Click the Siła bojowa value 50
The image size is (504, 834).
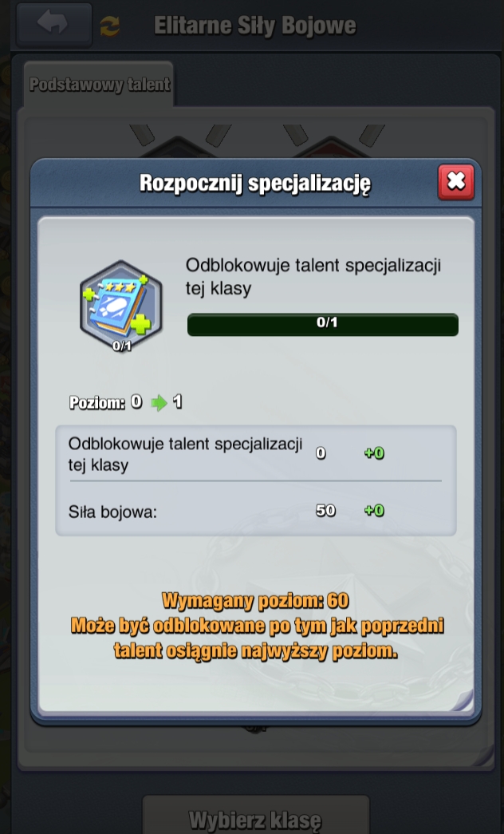click(325, 511)
